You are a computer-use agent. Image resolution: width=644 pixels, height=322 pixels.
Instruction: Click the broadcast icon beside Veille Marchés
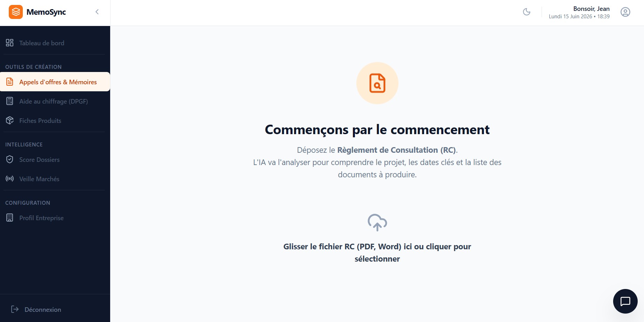click(x=10, y=179)
